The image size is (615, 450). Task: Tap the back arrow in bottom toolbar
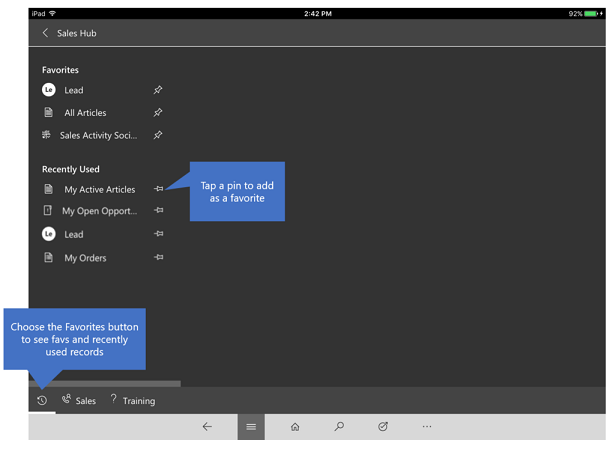(x=207, y=427)
